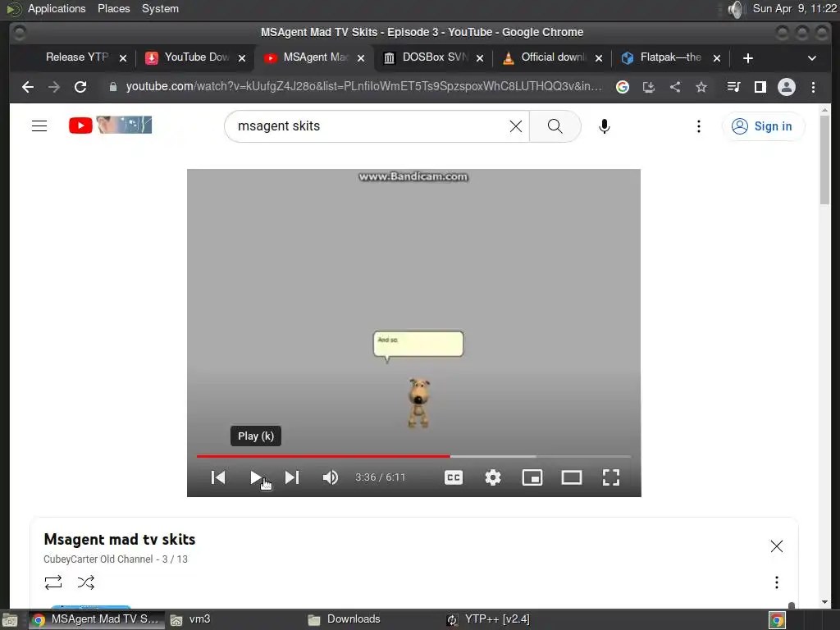Open YouTube hamburger guide menu
Image resolution: width=840 pixels, height=630 pixels.
tap(39, 126)
